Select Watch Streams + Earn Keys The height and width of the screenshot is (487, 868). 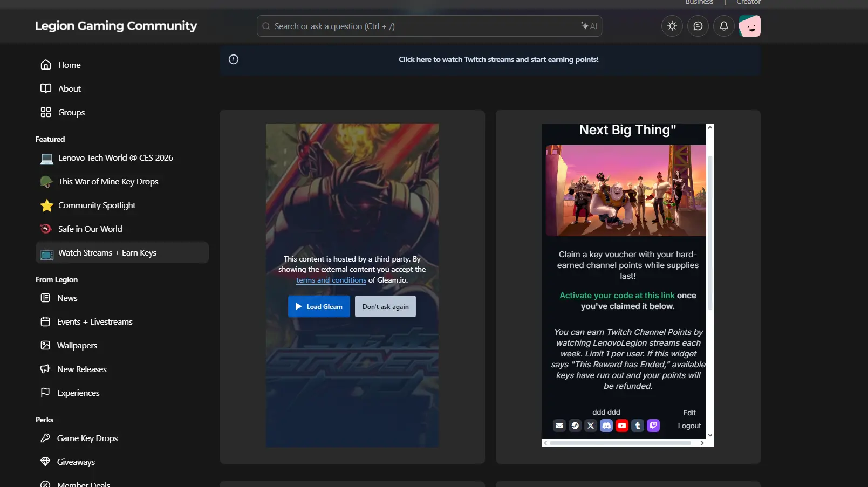[x=122, y=252]
